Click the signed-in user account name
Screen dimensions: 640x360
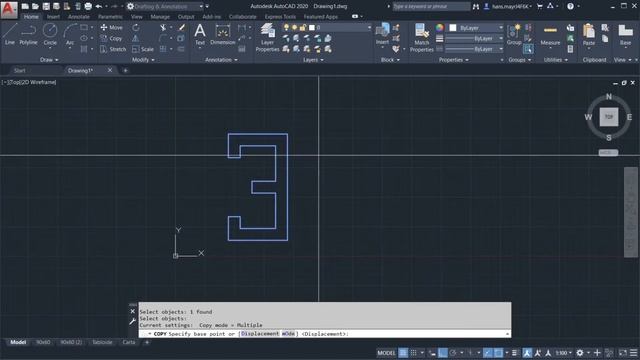pos(510,7)
